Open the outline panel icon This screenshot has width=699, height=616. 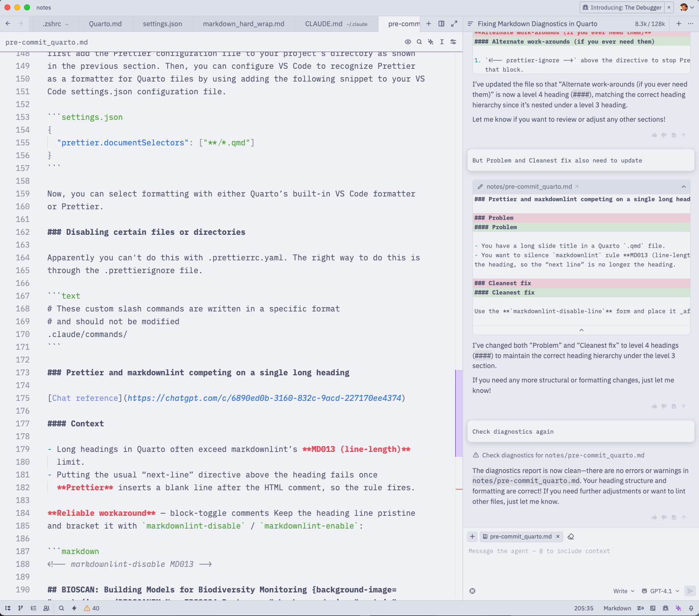33,608
